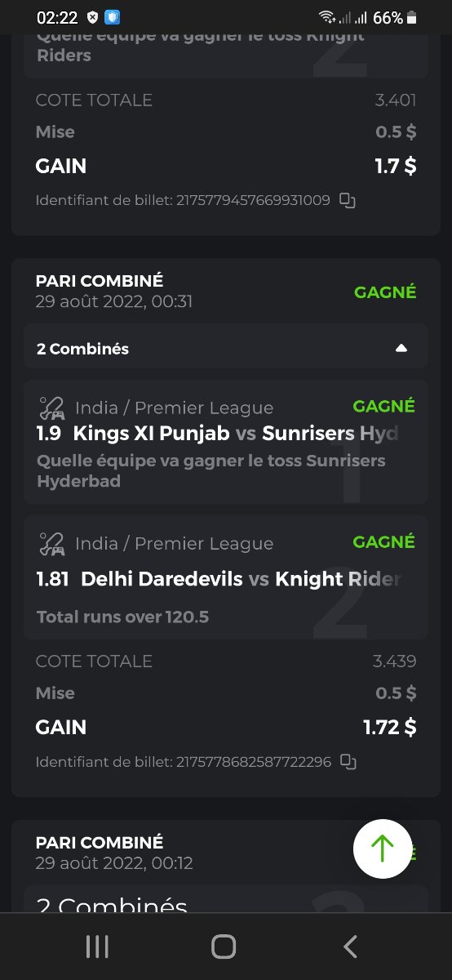Tap the cricket icon on Delhi Daredevils bet
Image resolution: width=452 pixels, height=980 pixels.
tap(52, 542)
